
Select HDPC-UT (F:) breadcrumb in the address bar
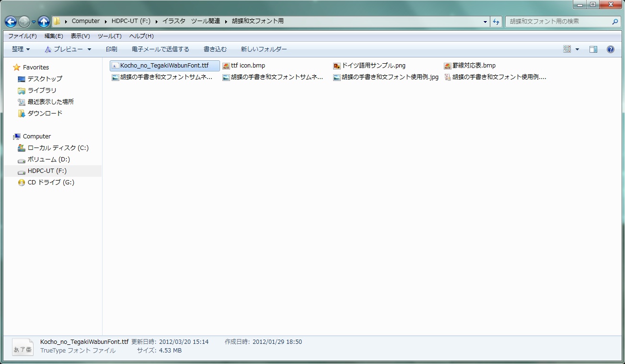point(131,21)
